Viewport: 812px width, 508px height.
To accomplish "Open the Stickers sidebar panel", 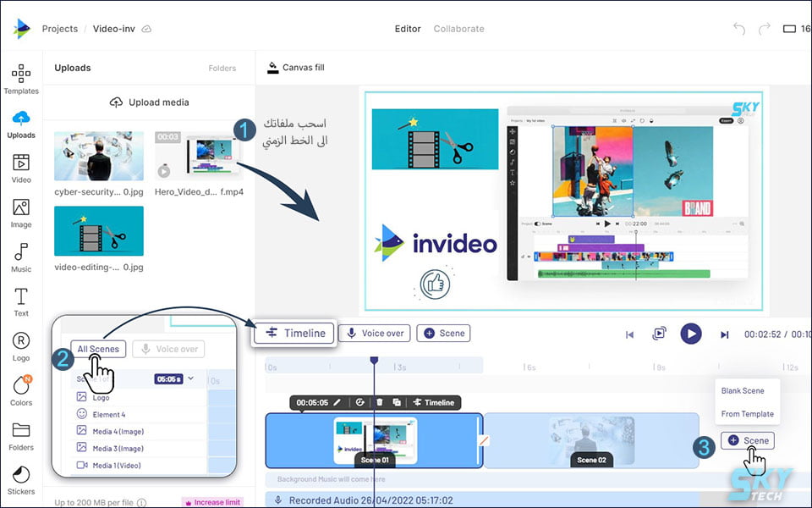I will [20, 481].
